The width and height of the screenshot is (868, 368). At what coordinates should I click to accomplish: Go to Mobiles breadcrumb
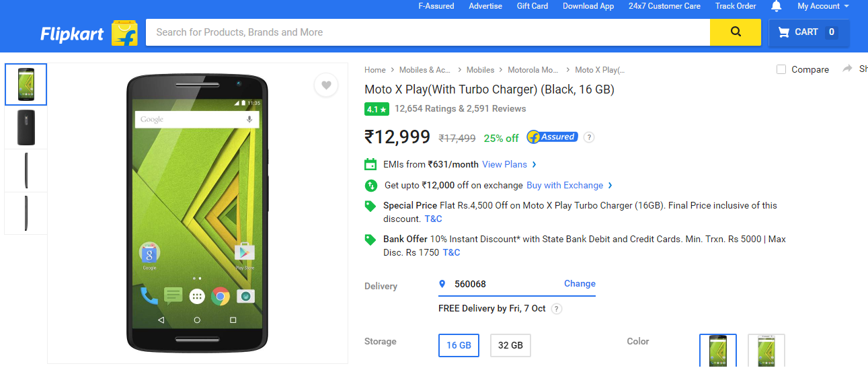tap(480, 70)
